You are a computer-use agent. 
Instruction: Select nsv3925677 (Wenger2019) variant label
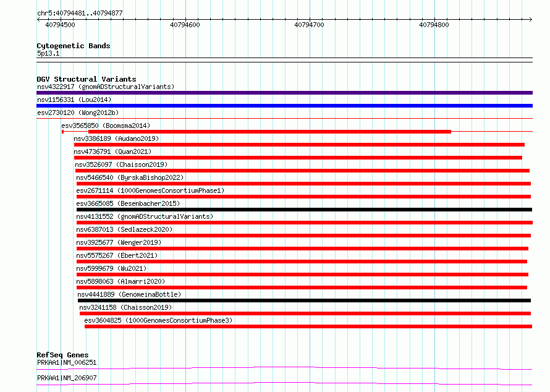click(x=119, y=242)
